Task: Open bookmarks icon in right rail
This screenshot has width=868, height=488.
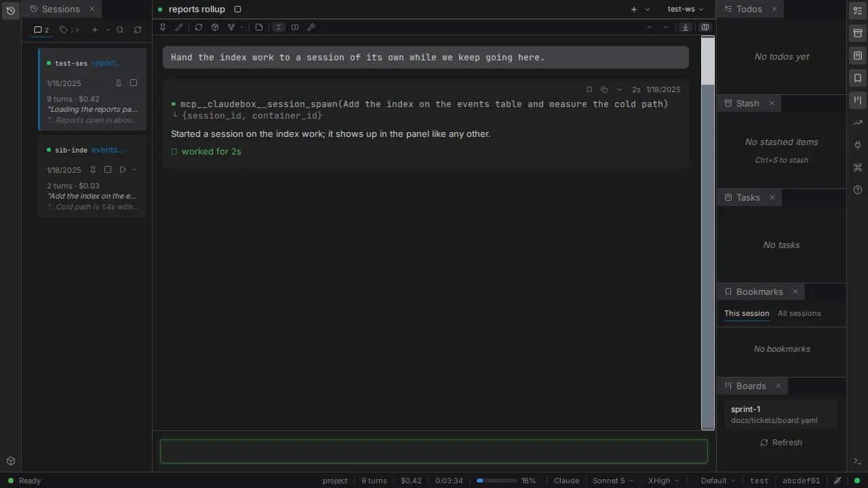Action: (858, 78)
